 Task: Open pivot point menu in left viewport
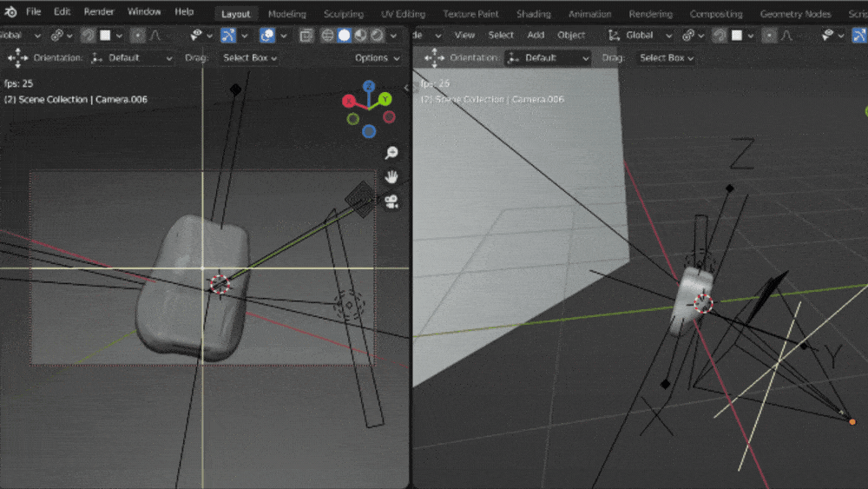62,36
